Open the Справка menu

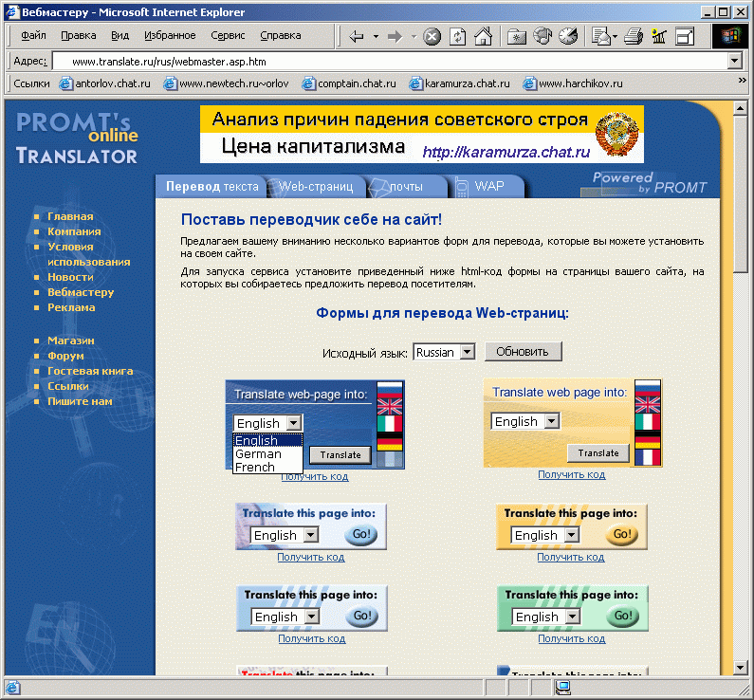(x=281, y=36)
